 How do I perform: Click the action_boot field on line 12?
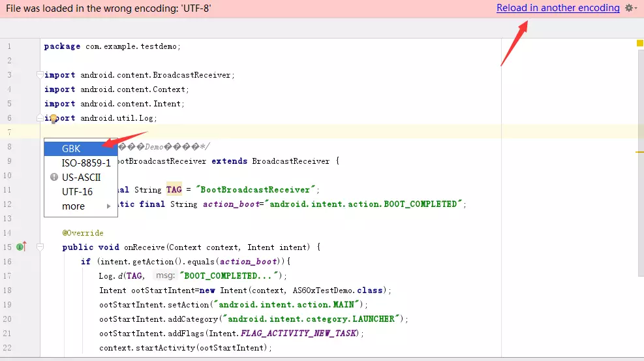231,204
